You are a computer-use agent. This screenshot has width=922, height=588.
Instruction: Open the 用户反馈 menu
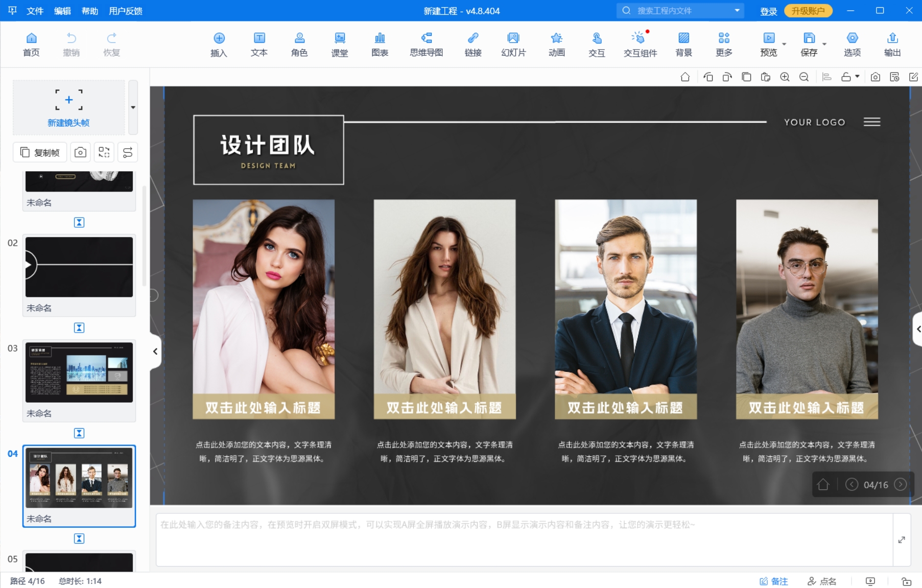(126, 11)
